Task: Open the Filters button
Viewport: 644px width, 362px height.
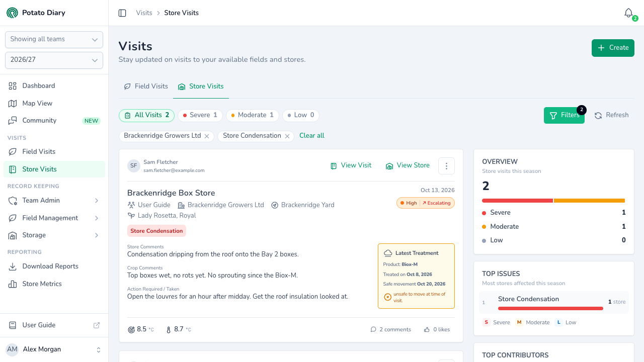Action: tap(564, 115)
